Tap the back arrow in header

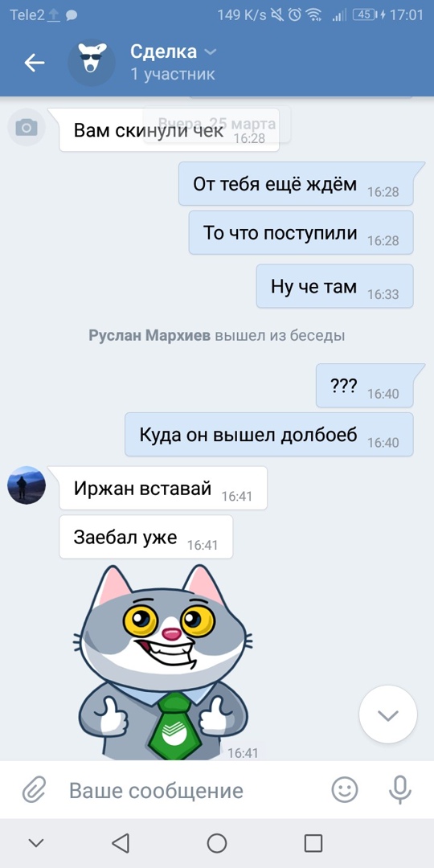[35, 63]
